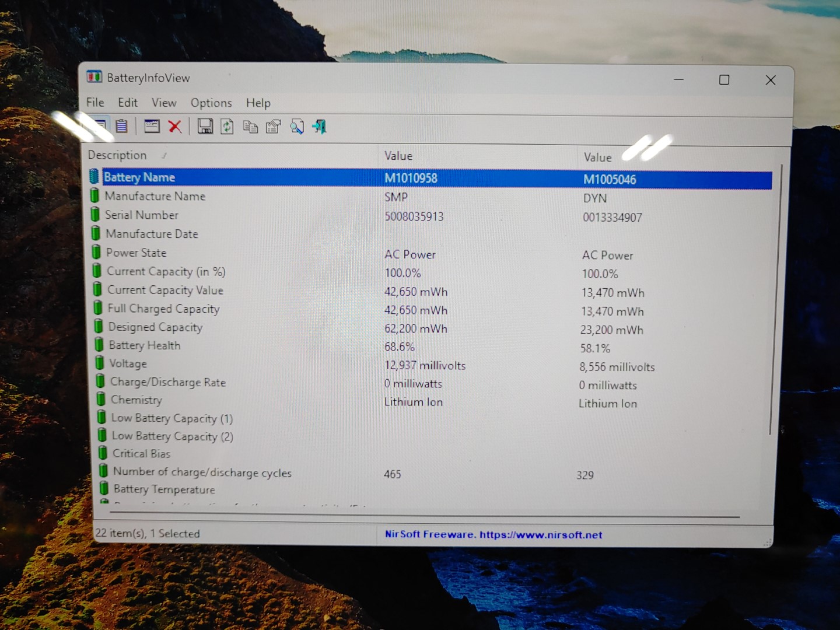Open the NirSoft Freeware website link
840x630 pixels.
493,534
